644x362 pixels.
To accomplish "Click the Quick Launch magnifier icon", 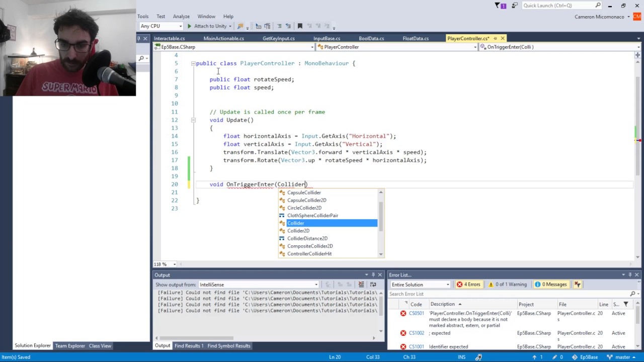I will (x=598, y=6).
